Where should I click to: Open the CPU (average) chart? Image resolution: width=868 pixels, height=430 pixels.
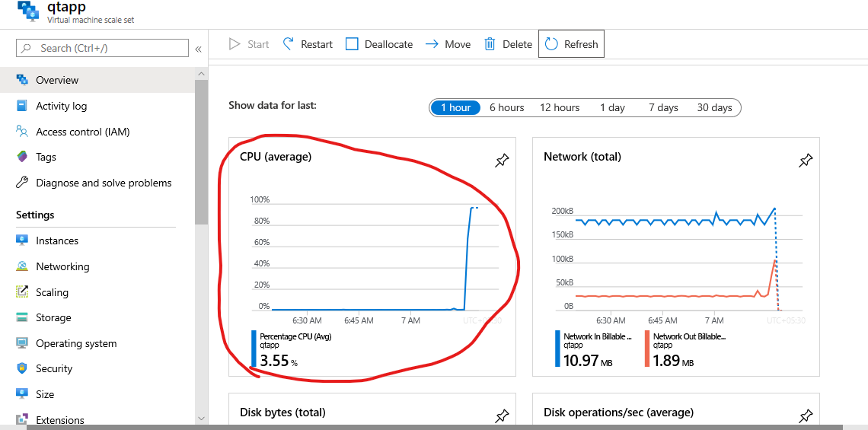[x=372, y=256]
